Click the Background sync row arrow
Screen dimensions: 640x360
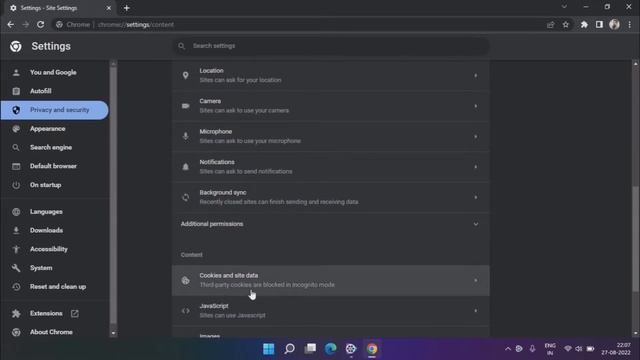pos(476,197)
